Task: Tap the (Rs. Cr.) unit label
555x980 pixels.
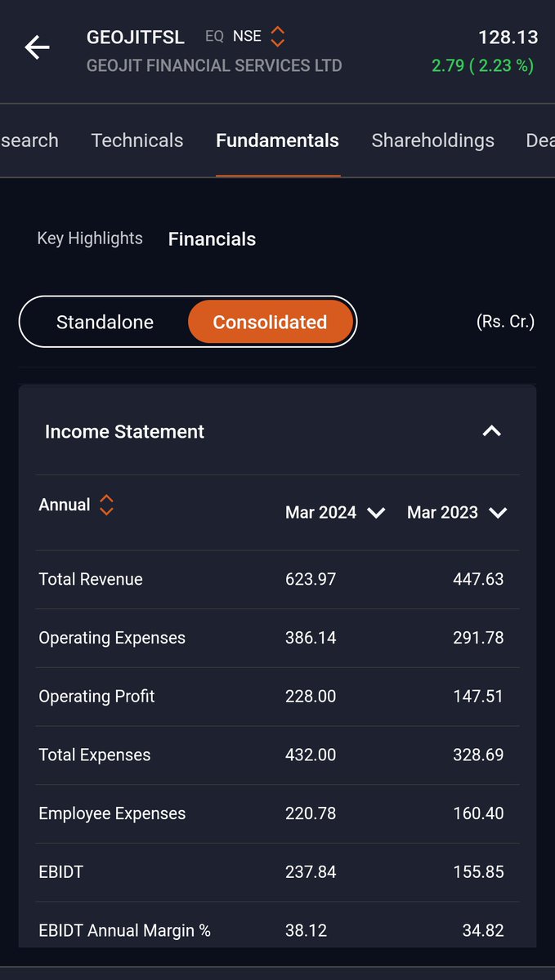Action: pos(505,322)
